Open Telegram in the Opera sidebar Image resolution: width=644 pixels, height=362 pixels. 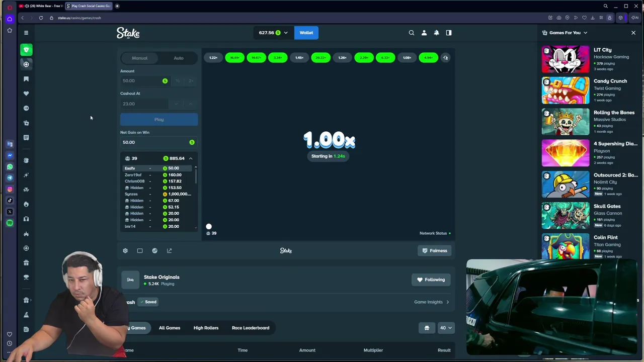[x=10, y=177]
